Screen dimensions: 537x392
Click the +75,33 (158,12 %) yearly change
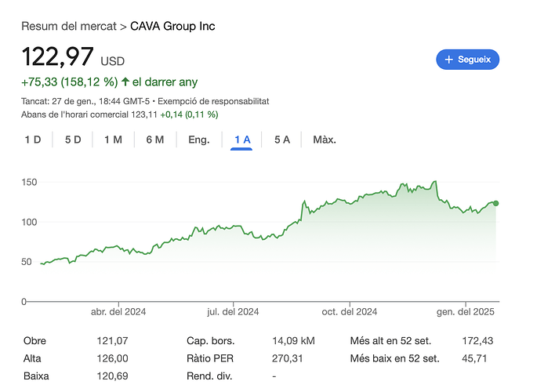point(70,82)
